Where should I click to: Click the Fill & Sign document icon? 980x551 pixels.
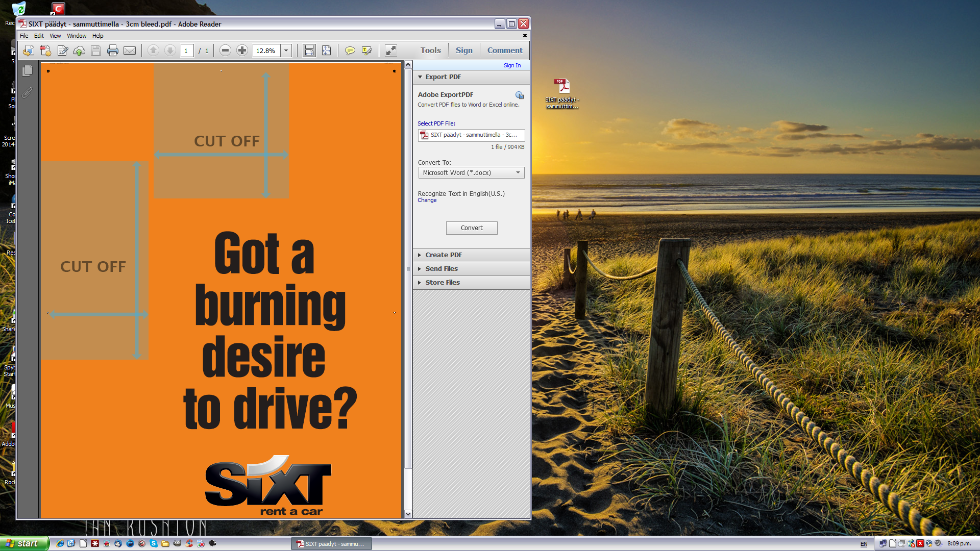[62, 51]
